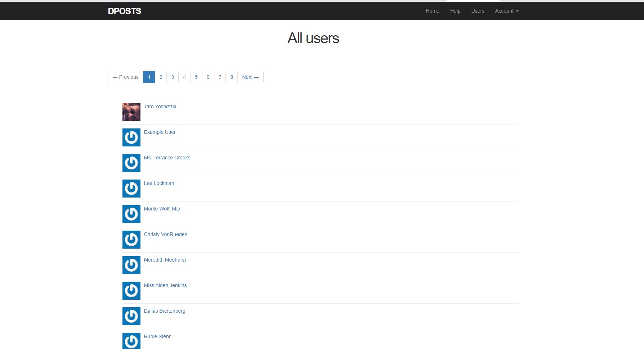Viewport: 644px width, 349px height.
Task: Click Example User's gravatar icon
Action: click(131, 137)
